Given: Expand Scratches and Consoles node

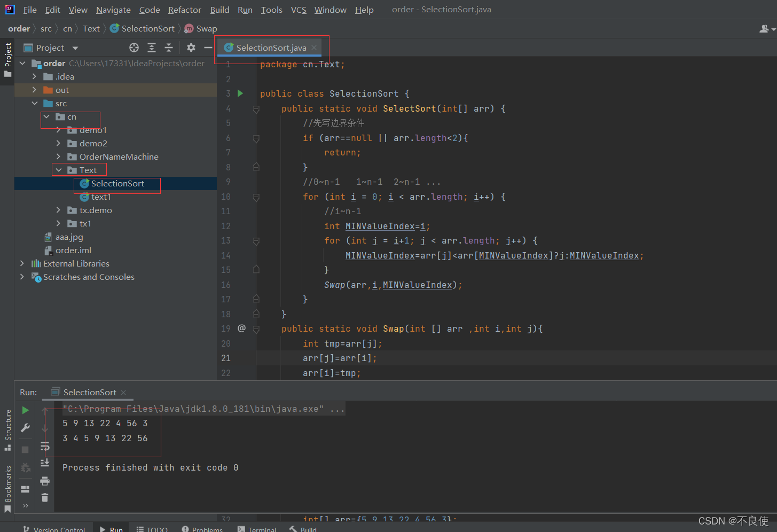Looking at the screenshot, I should 22,277.
